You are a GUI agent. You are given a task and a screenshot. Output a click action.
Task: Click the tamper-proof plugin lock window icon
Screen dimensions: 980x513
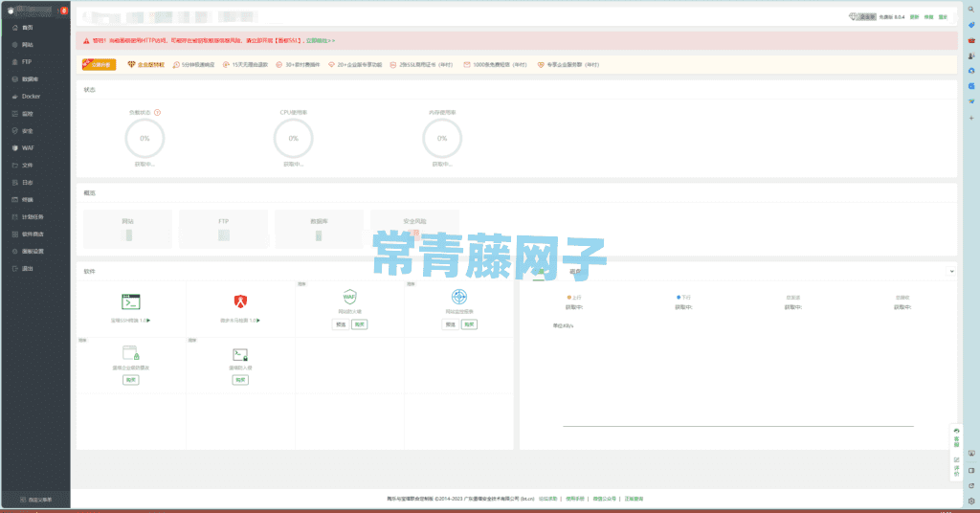tap(130, 353)
